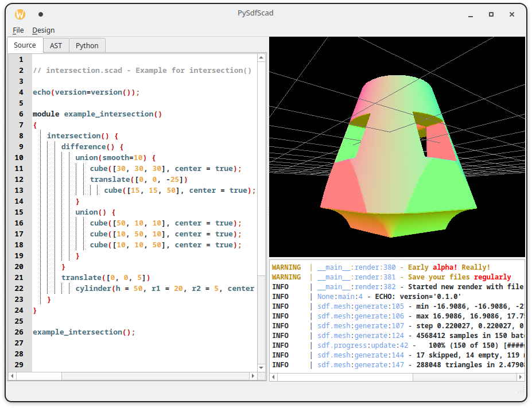Image resolution: width=532 pixels, height=408 pixels.
Task: Click the code editor scroll-right arrow
Action: [253, 376]
